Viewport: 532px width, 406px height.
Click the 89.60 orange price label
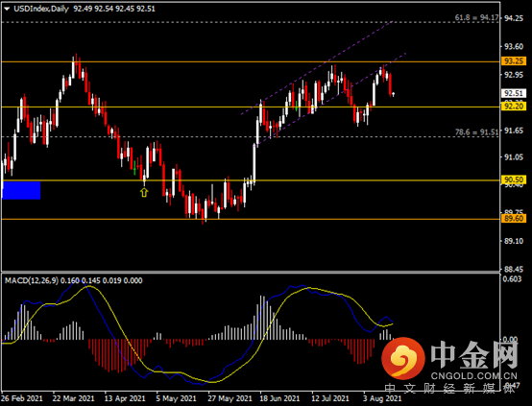[x=514, y=219]
